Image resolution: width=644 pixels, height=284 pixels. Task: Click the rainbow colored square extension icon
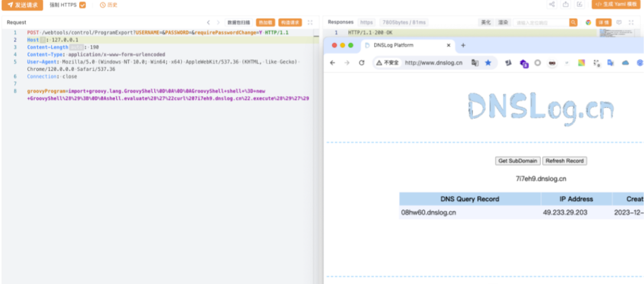[x=581, y=63]
